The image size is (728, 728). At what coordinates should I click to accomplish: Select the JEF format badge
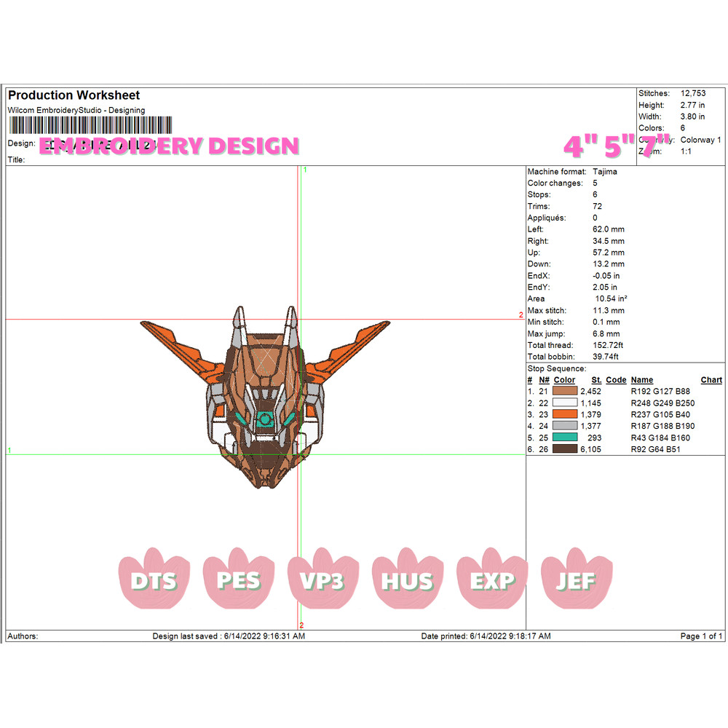point(577,579)
